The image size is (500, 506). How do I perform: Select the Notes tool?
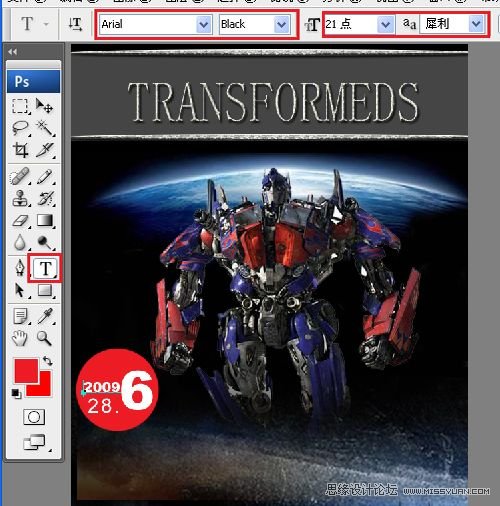pos(20,317)
